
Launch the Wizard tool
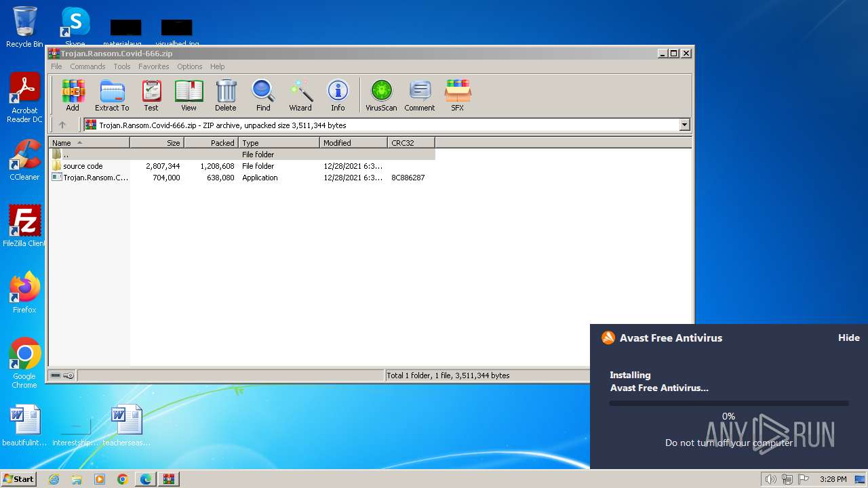pyautogui.click(x=300, y=95)
